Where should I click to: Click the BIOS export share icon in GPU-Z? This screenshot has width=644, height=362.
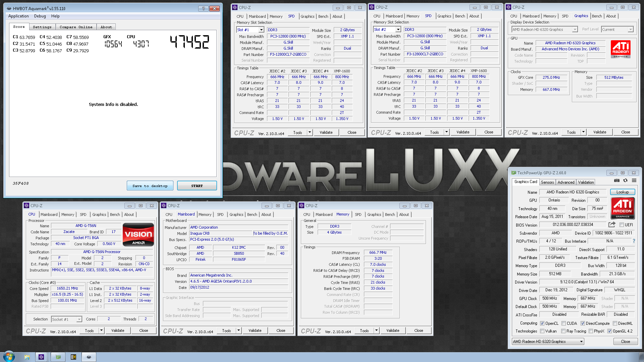(612, 225)
